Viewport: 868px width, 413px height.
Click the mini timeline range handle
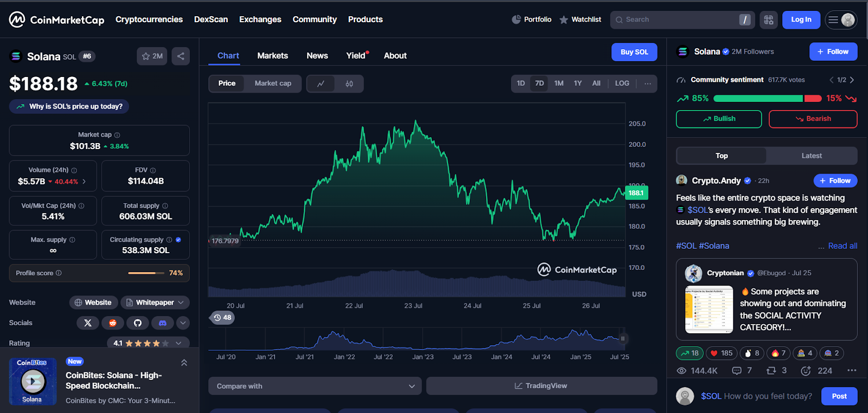[x=623, y=339]
